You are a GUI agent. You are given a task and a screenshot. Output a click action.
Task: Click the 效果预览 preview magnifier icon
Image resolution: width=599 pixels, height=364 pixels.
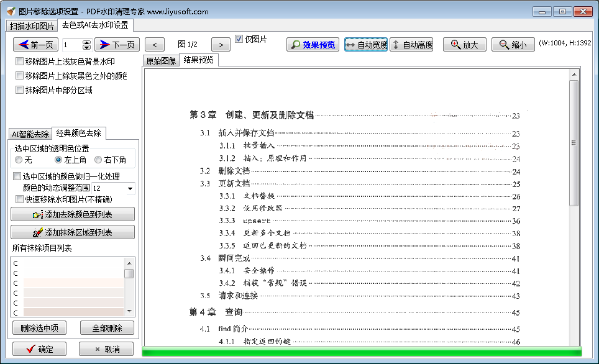295,45
